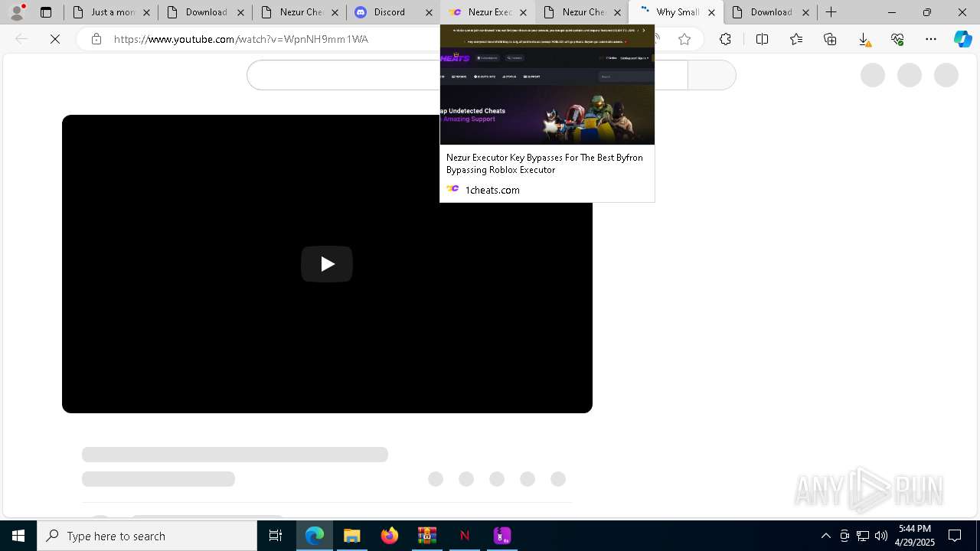Open the Extensions puzzle icon
The width and height of the screenshot is (980, 551).
coord(725,39)
